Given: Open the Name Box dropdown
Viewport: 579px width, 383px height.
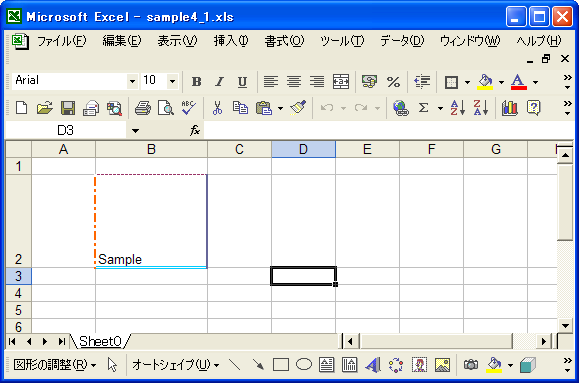Looking at the screenshot, I should coord(136,130).
